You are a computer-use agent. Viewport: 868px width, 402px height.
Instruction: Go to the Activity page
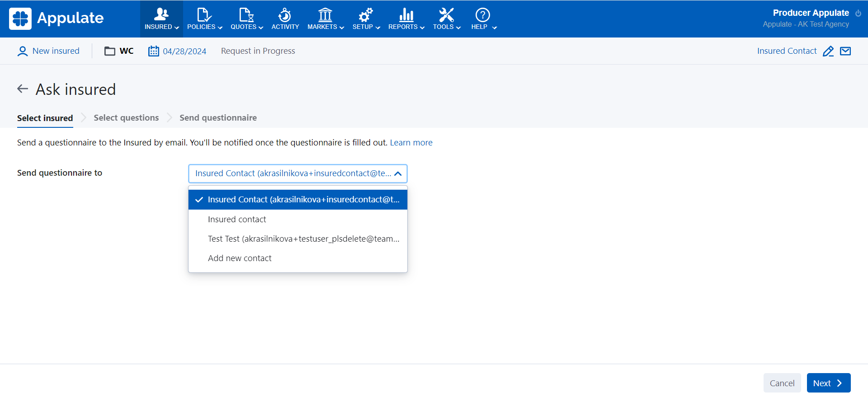pyautogui.click(x=285, y=19)
